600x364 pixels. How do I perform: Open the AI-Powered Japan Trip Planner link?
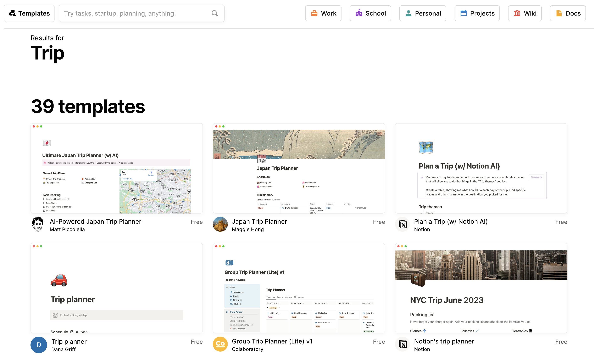pyautogui.click(x=95, y=221)
